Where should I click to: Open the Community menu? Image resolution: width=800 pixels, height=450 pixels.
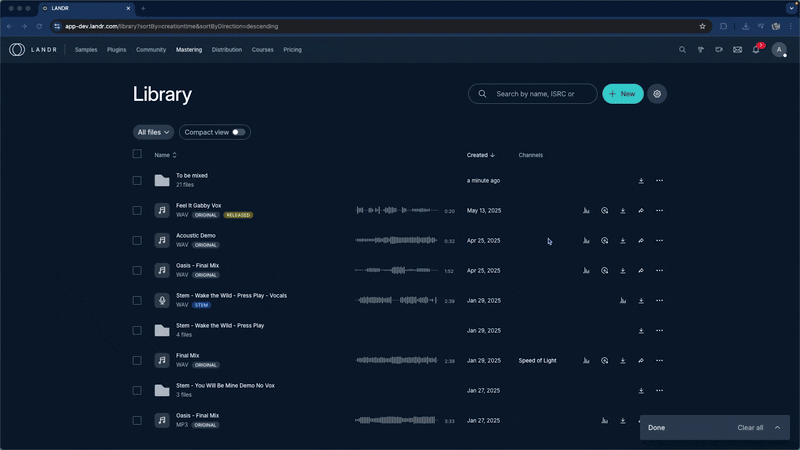151,49
